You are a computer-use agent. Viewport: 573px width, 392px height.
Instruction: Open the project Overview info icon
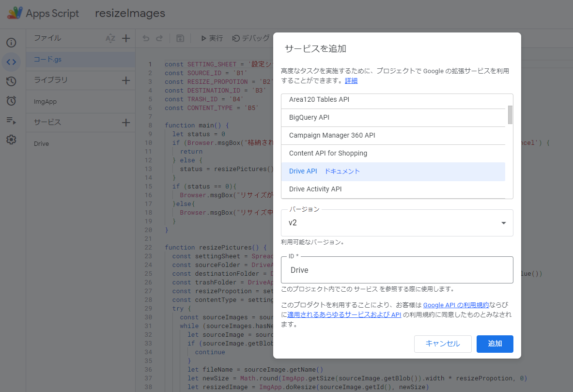coord(11,43)
